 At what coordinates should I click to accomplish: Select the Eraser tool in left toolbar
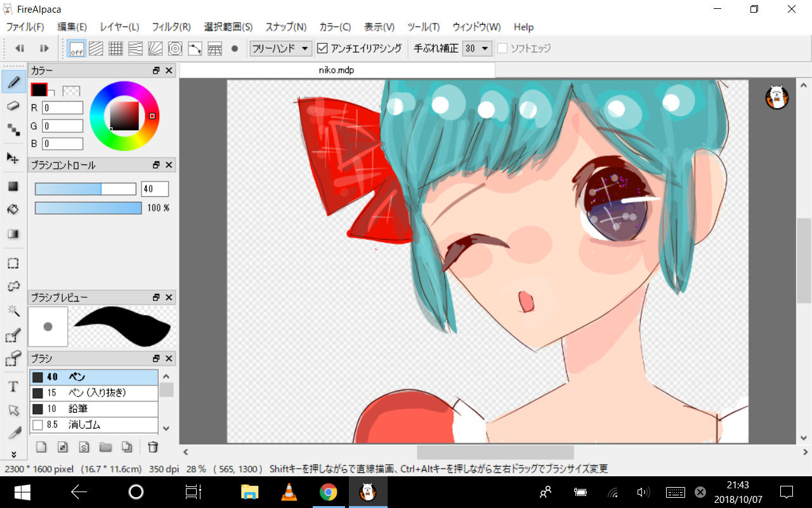point(13,106)
